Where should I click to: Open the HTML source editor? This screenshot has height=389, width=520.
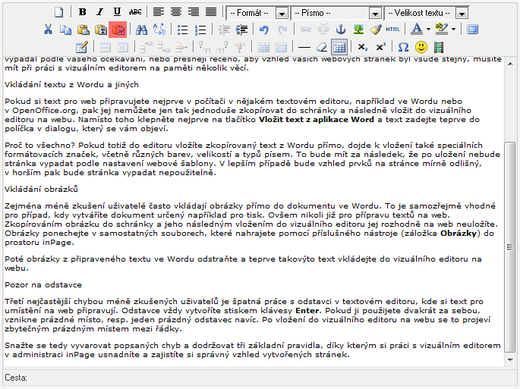tap(393, 29)
